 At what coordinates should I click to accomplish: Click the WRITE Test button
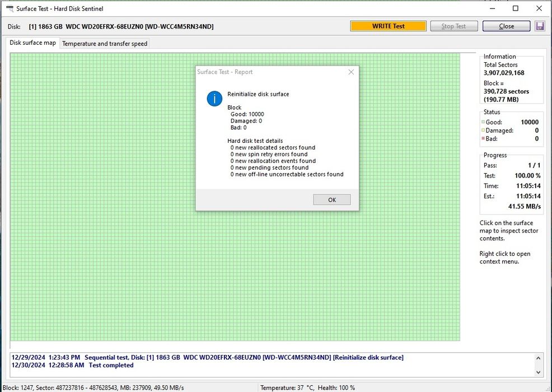click(389, 26)
